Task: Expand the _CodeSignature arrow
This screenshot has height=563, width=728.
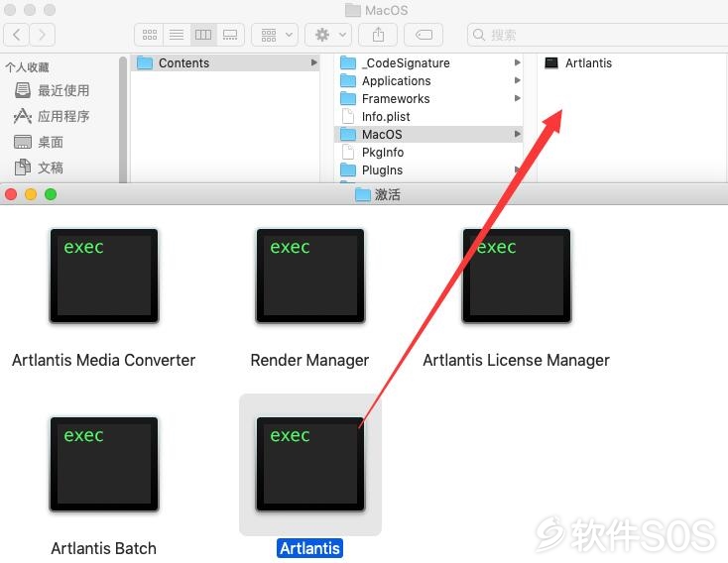Action: tap(517, 62)
